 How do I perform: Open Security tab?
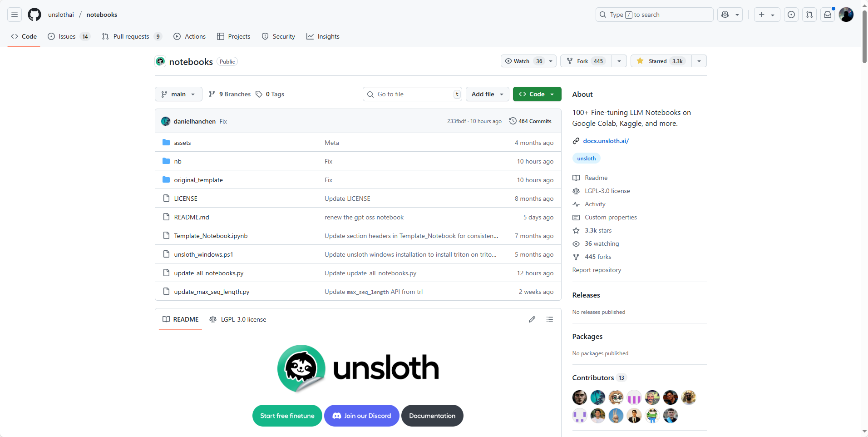[278, 36]
